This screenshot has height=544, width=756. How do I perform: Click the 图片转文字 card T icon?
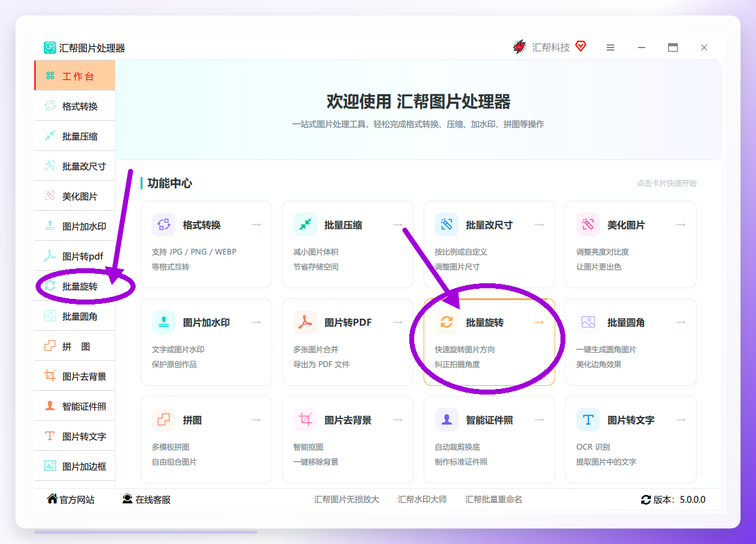click(588, 420)
